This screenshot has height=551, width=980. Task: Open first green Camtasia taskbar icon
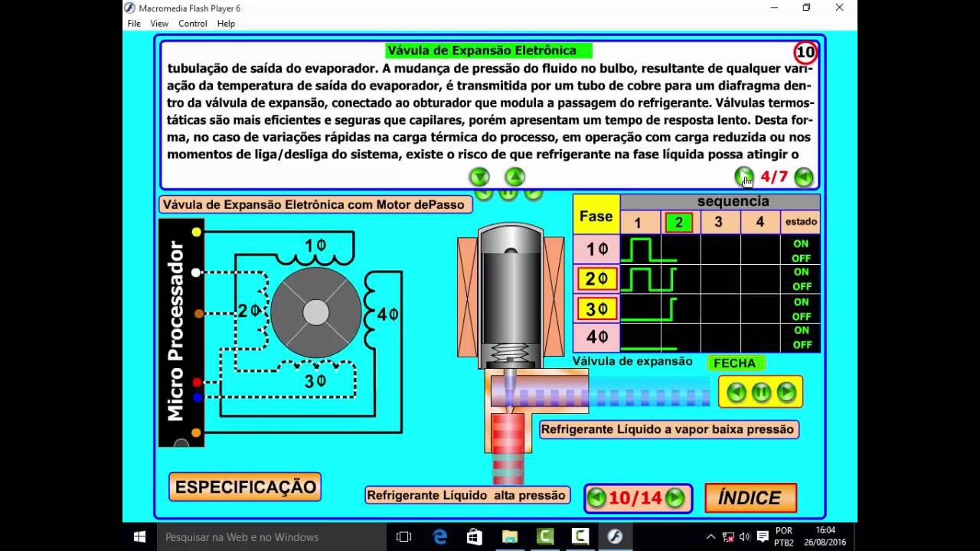545,536
